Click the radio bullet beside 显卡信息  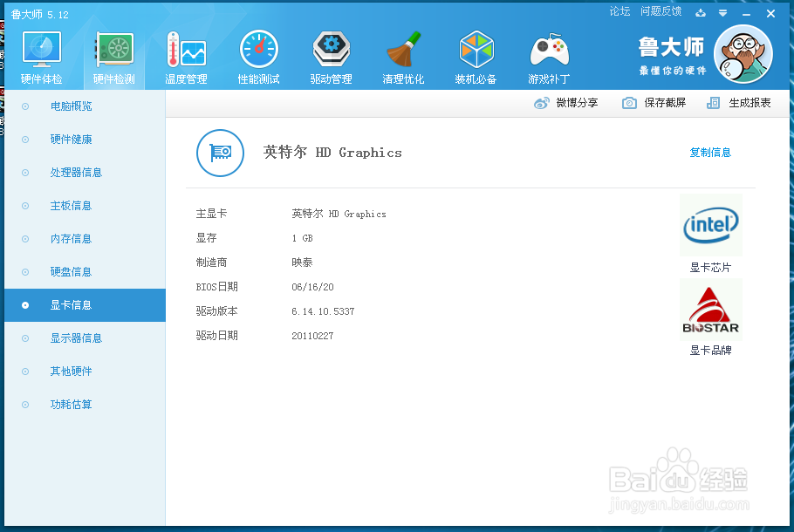click(25, 305)
